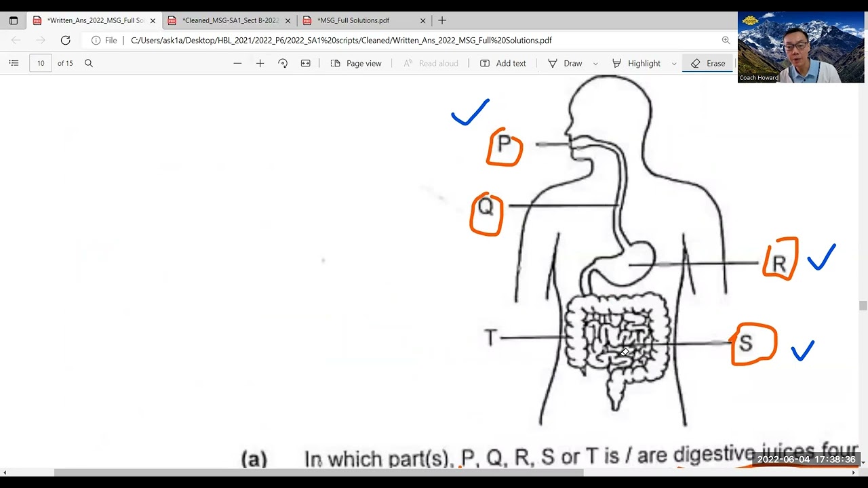The image size is (868, 488).
Task: Start Read aloud
Action: (x=431, y=63)
